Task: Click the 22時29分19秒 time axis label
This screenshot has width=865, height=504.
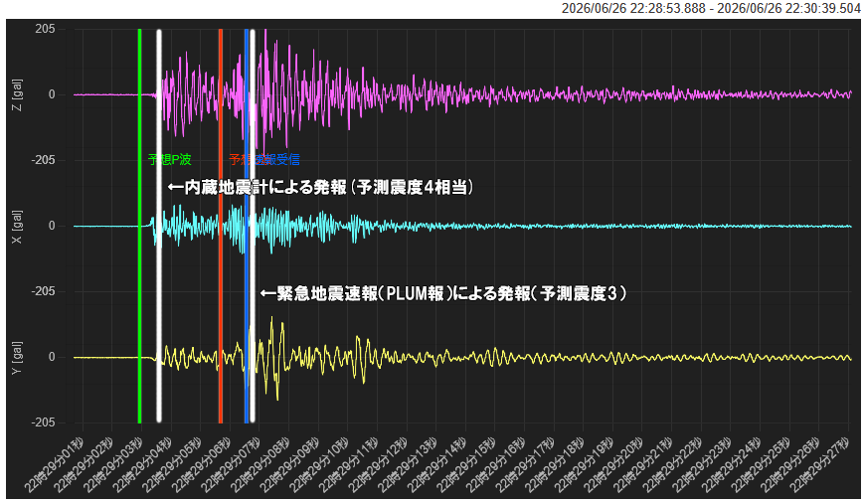Action: [x=586, y=463]
